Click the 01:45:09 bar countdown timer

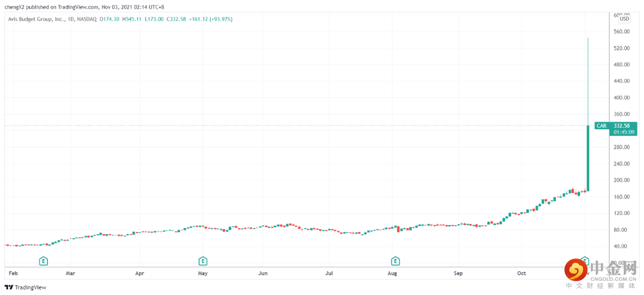coord(621,133)
